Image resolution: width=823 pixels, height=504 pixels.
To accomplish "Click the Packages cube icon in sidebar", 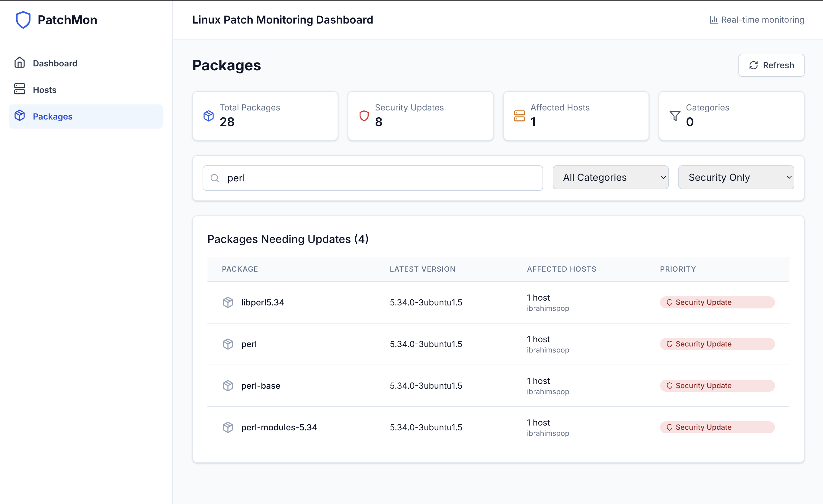I will tap(20, 116).
